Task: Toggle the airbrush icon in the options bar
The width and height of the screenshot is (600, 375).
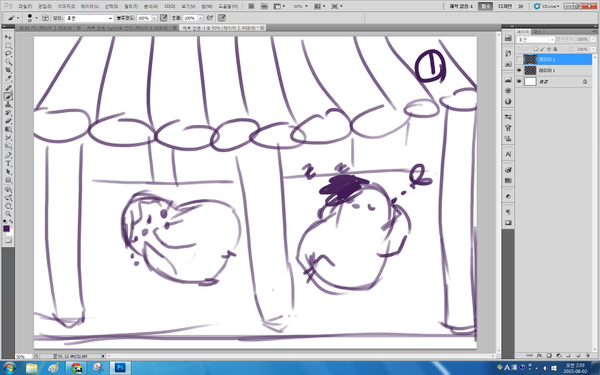Action: coord(210,18)
